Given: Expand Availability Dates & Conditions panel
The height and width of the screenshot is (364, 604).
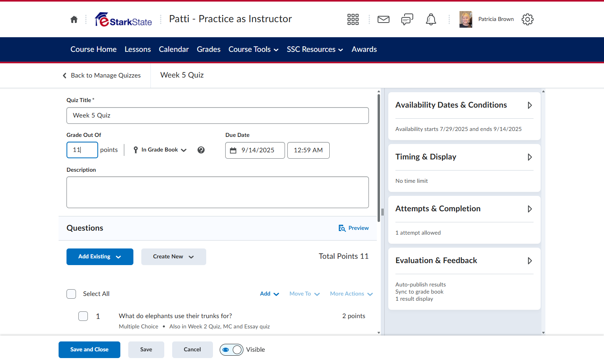Looking at the screenshot, I should click(465, 105).
